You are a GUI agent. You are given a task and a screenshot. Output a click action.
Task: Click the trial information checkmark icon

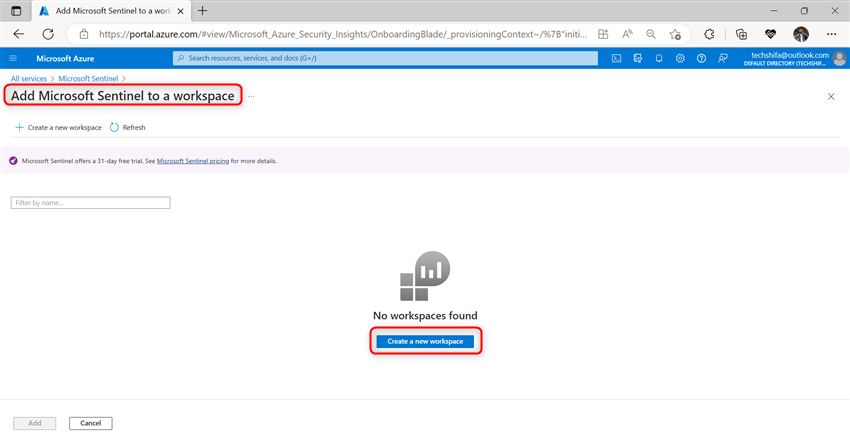pos(14,161)
